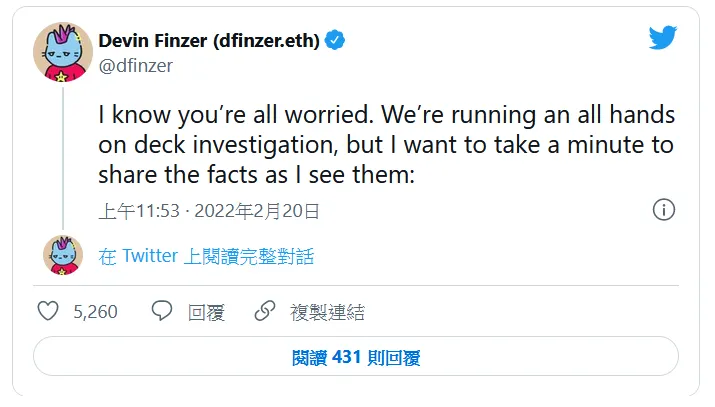Image resolution: width=715 pixels, height=407 pixels.
Task: Click the 回覆 reply label
Action: pos(206,312)
